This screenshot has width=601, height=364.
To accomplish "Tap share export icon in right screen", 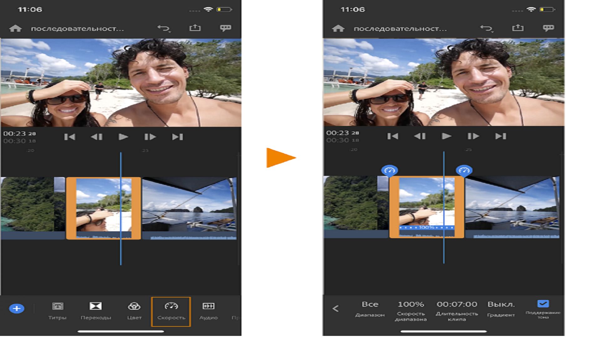I will (x=517, y=28).
